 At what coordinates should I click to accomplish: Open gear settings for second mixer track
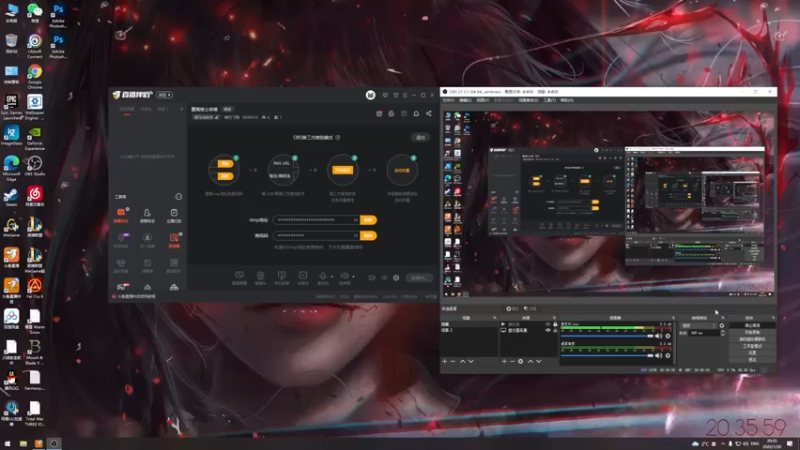click(x=668, y=355)
